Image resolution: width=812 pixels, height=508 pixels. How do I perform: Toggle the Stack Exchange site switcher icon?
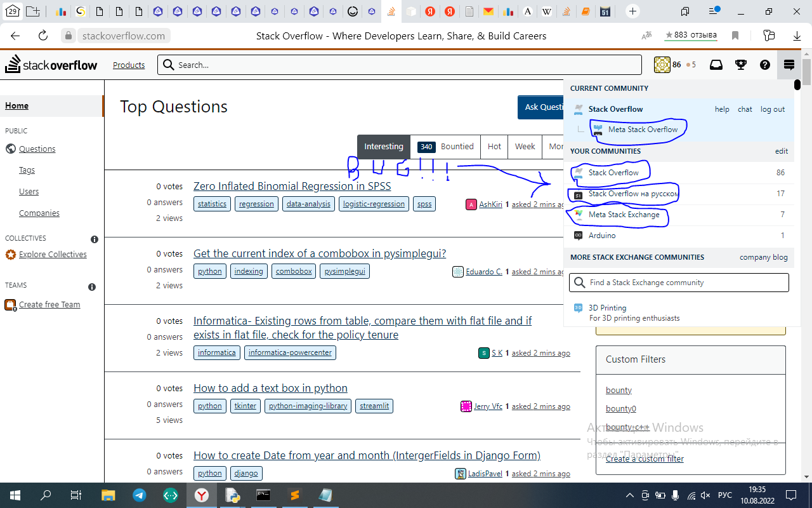tap(789, 65)
